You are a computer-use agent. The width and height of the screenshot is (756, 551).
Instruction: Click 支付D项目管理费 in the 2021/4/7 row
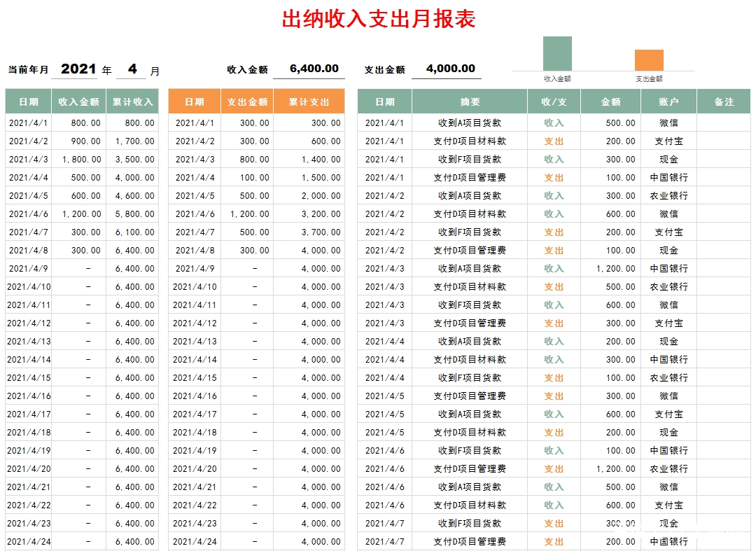pos(470,542)
